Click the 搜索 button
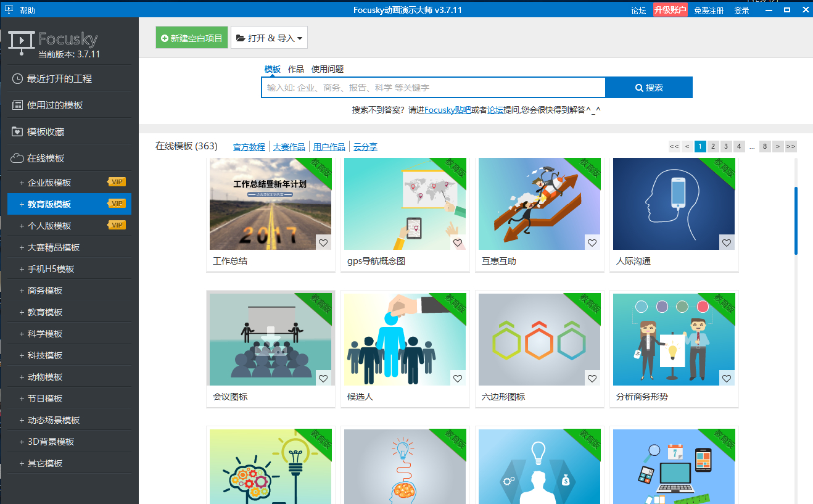This screenshot has width=813, height=504. [649, 88]
